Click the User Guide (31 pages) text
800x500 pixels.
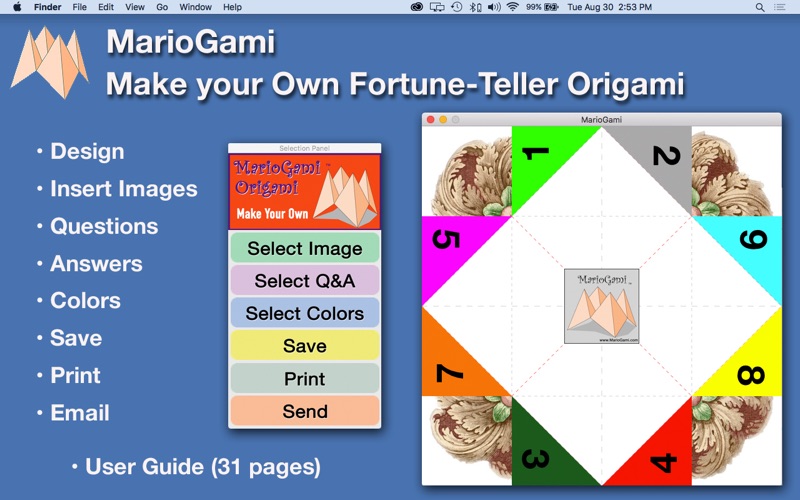203,467
